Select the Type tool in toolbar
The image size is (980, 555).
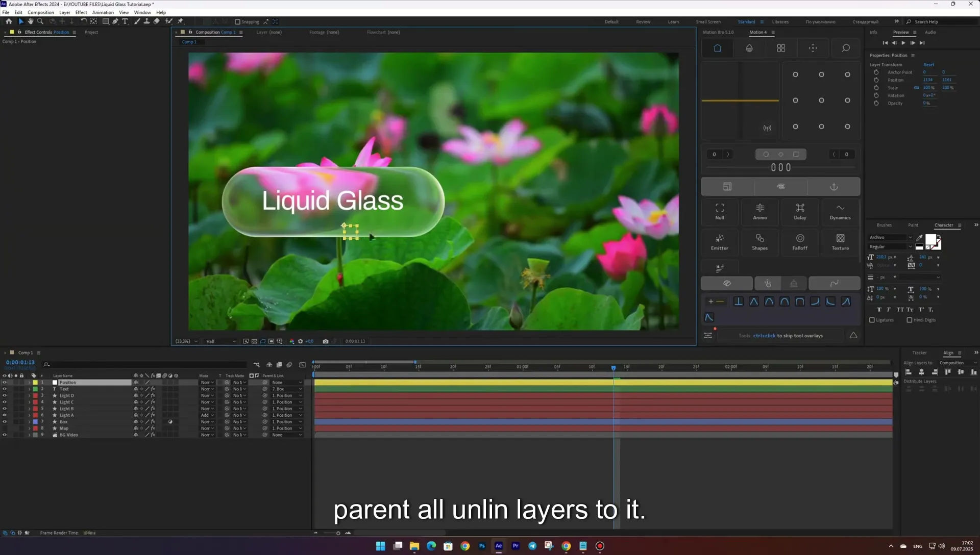[x=125, y=21]
